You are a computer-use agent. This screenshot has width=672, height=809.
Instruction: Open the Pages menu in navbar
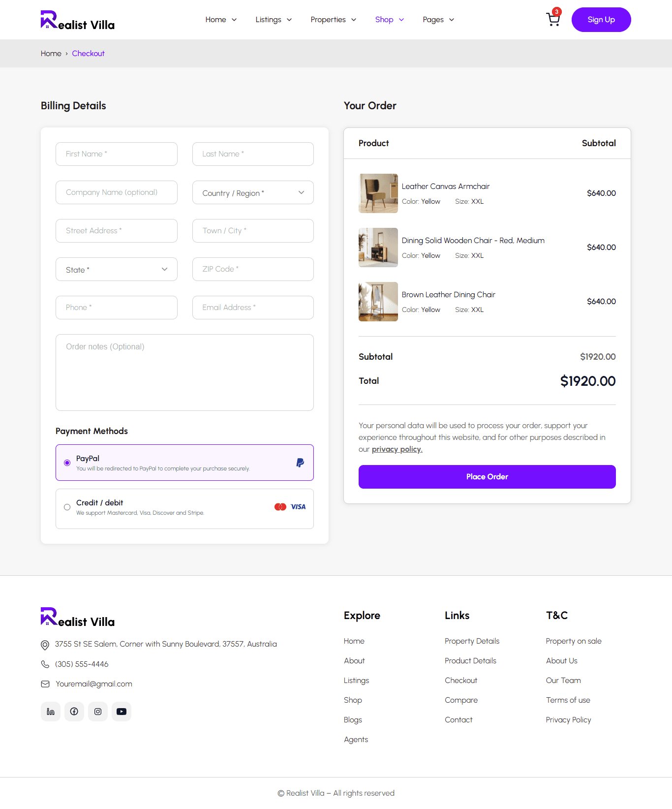coord(438,20)
